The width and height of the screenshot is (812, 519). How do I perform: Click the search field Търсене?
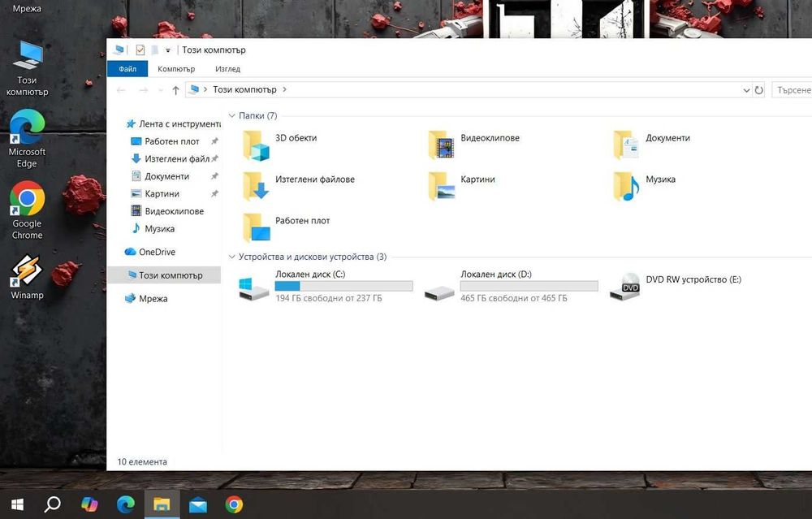pos(791,89)
